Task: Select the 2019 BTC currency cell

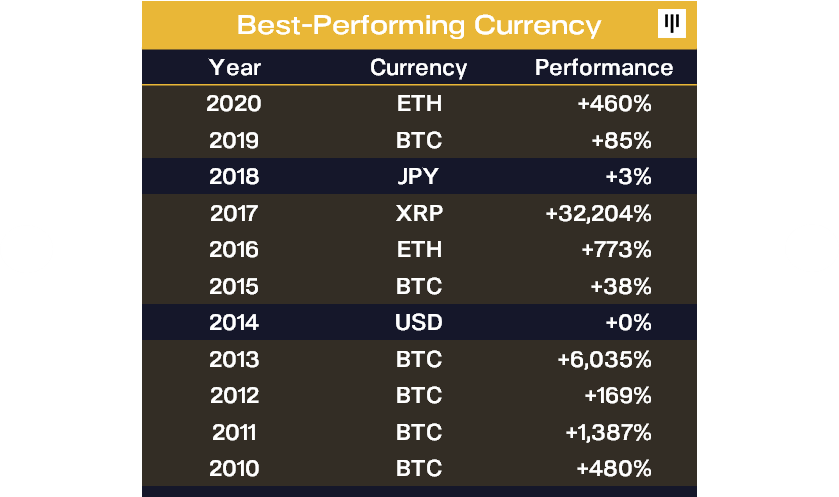Action: [419, 140]
